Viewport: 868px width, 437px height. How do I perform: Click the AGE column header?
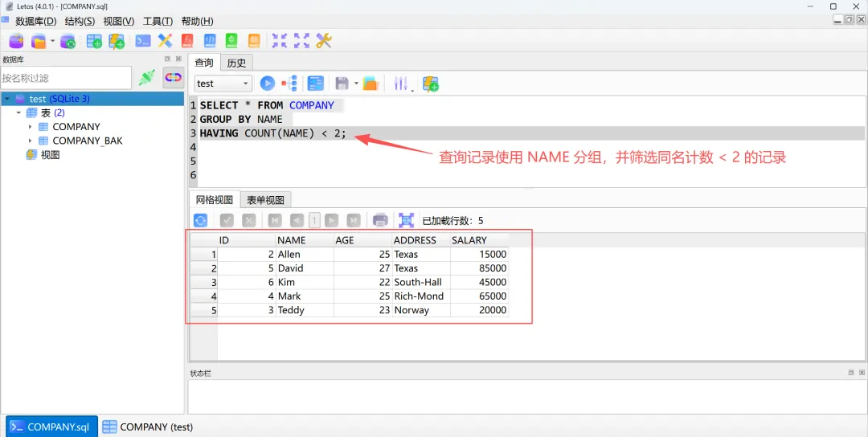pos(362,240)
